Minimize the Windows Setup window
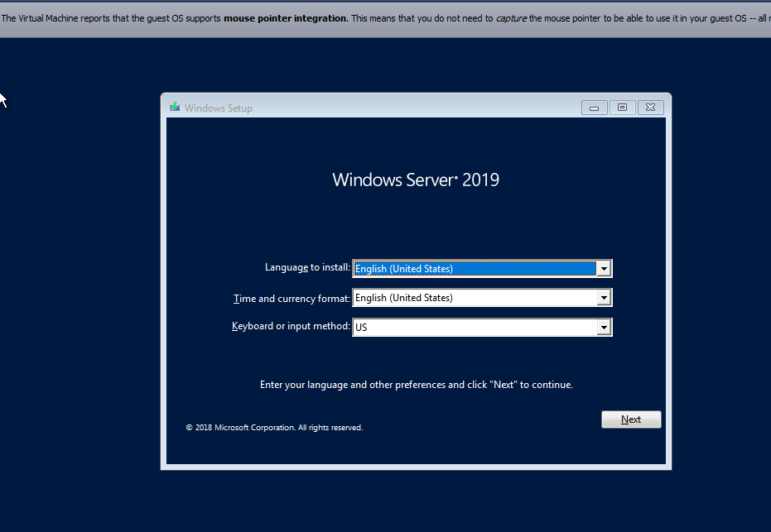 [x=594, y=107]
